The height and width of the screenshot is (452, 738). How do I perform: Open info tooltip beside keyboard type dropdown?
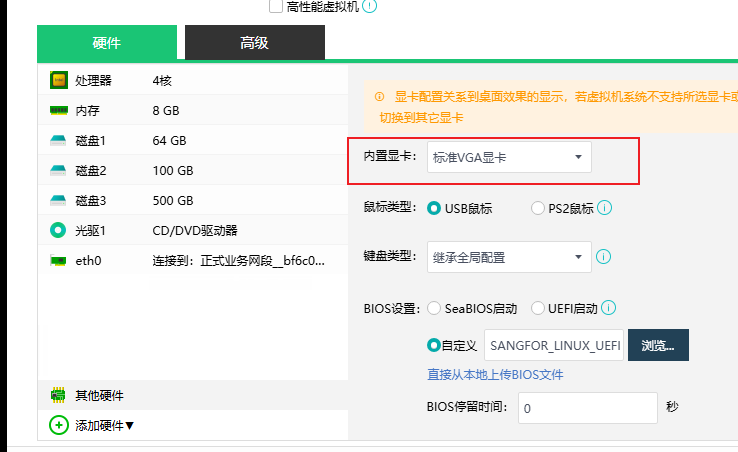point(603,257)
